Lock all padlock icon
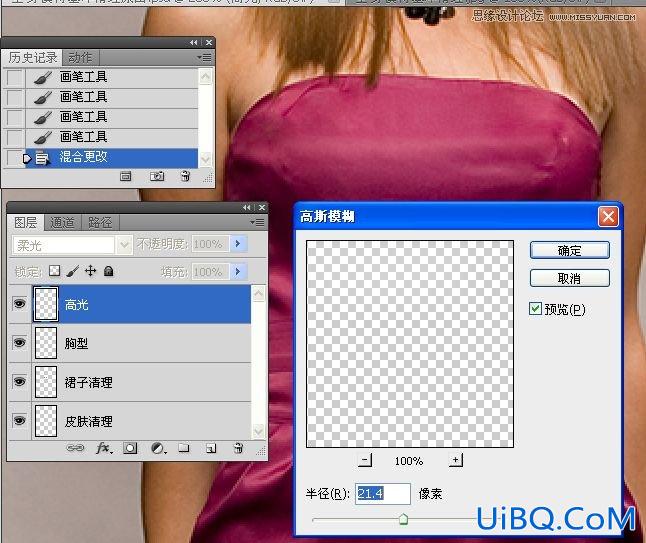This screenshot has width=646, height=543. tap(109, 271)
